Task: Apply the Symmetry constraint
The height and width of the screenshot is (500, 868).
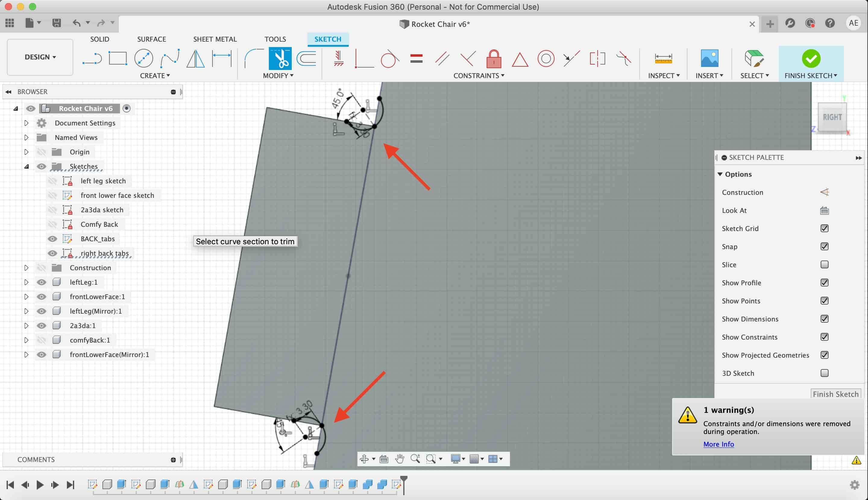Action: (x=598, y=59)
